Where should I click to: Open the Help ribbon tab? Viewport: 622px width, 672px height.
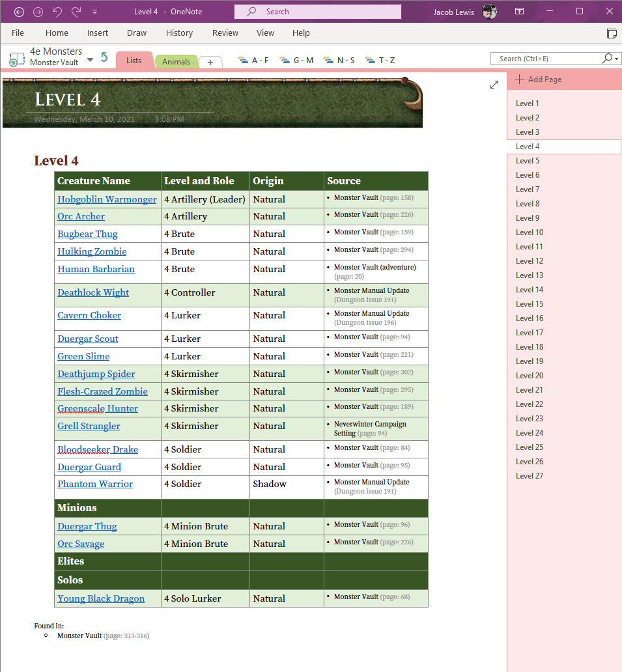tap(301, 33)
